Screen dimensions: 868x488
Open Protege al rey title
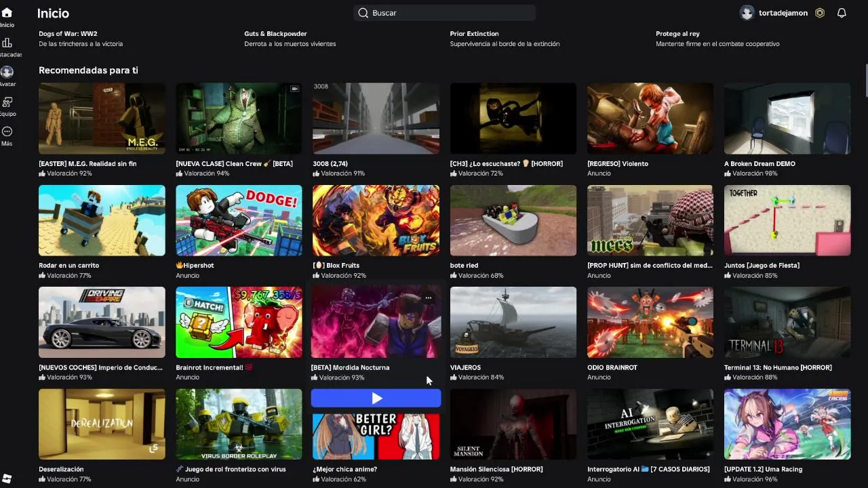677,33
